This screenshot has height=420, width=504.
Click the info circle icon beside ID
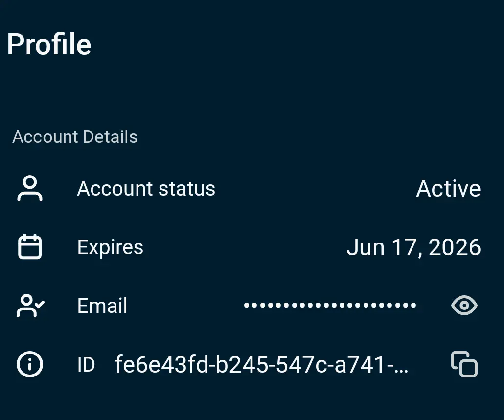[30, 364]
